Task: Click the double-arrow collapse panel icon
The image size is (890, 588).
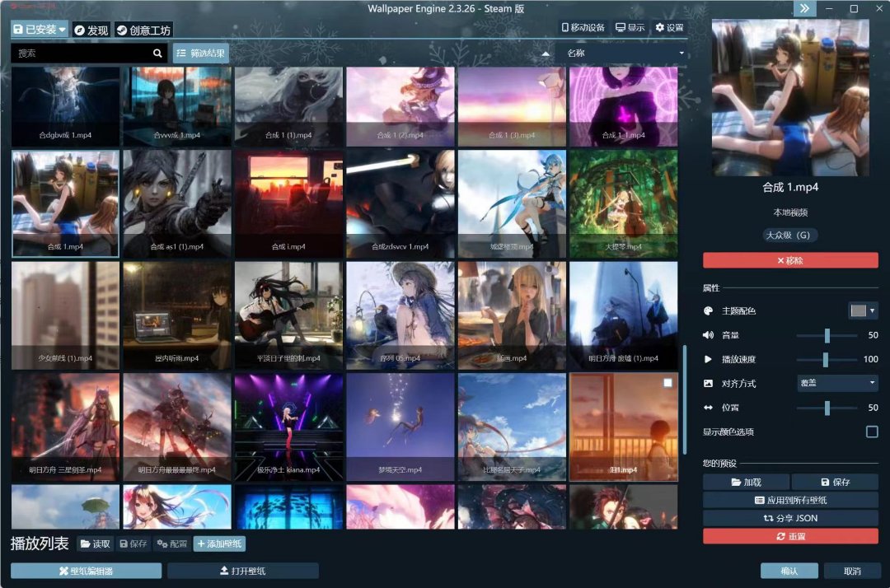Action: pos(804,8)
